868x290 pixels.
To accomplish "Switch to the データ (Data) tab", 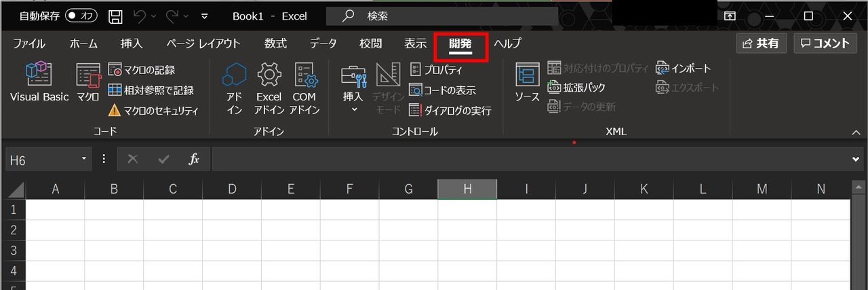I will (x=323, y=43).
